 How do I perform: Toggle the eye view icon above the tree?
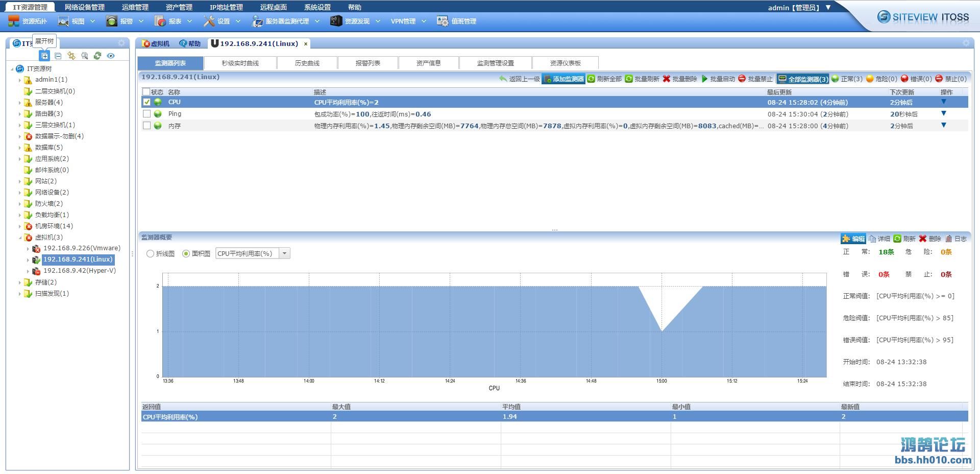[x=111, y=56]
